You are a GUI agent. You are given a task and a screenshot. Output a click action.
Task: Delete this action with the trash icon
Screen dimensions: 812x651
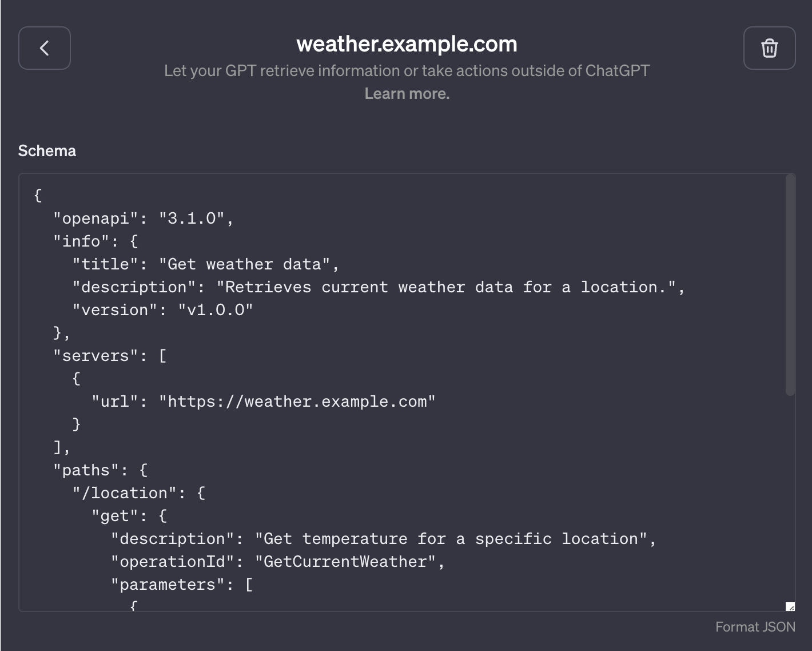pyautogui.click(x=769, y=48)
